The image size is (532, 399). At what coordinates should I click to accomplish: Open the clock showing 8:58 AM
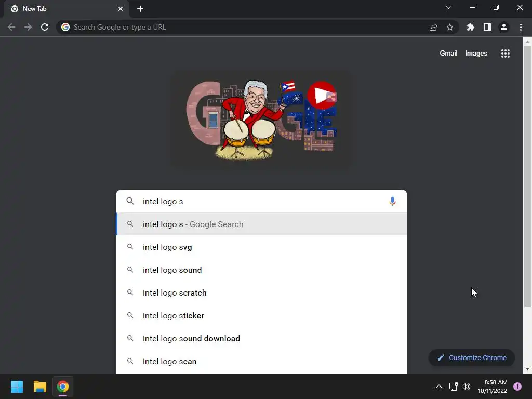click(x=493, y=387)
